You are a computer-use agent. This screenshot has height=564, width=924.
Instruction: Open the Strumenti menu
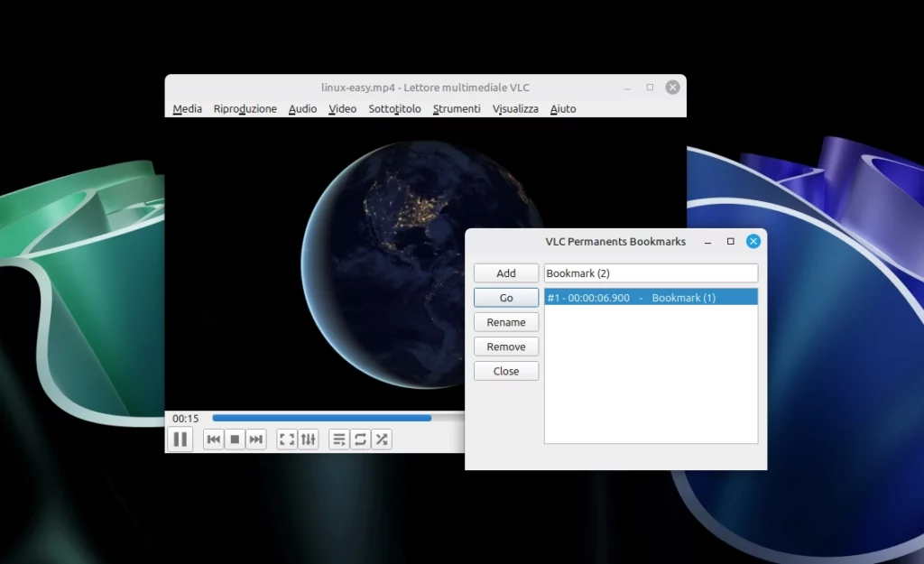[x=457, y=108]
